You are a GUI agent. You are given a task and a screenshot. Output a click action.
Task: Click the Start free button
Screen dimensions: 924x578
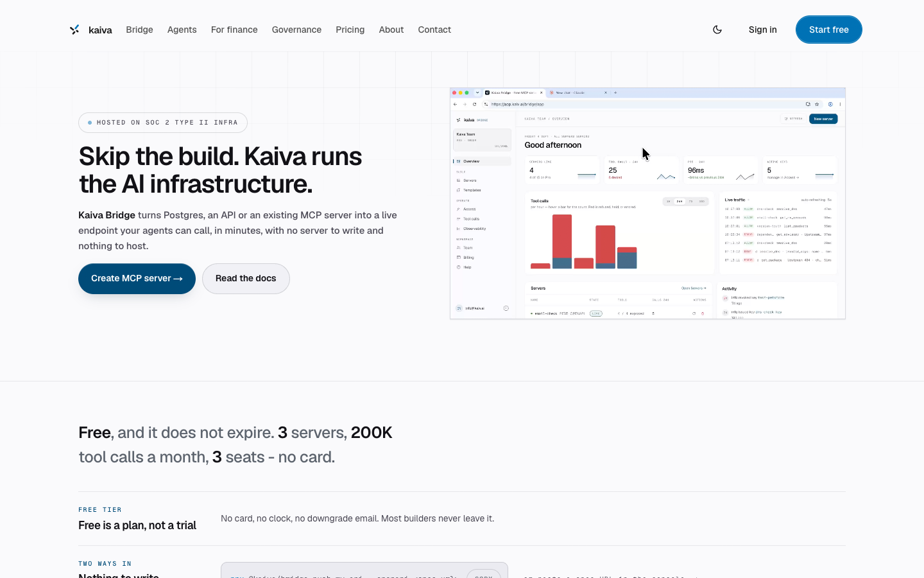coord(828,30)
